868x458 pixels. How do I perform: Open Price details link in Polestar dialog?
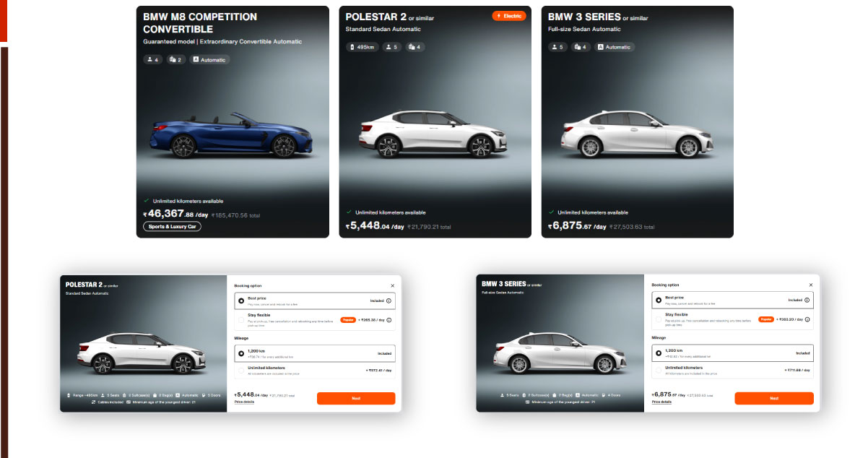(x=244, y=402)
